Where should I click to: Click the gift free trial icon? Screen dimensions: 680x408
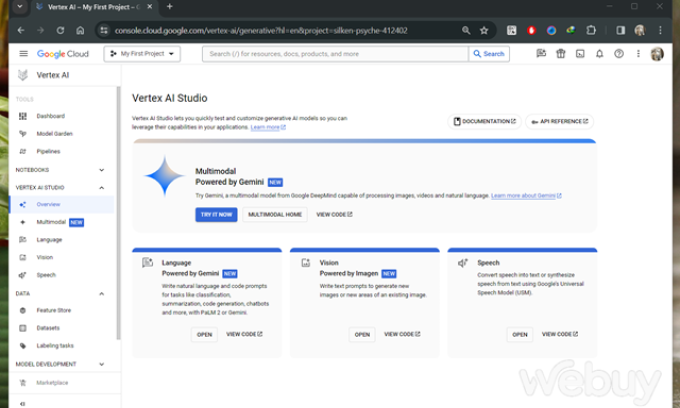pos(561,54)
